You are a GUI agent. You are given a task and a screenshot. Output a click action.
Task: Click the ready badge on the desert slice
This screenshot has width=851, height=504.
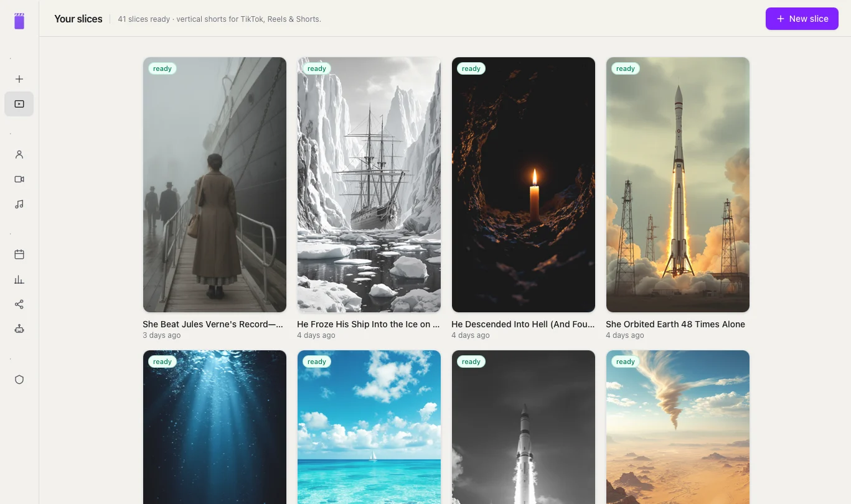[x=626, y=362]
